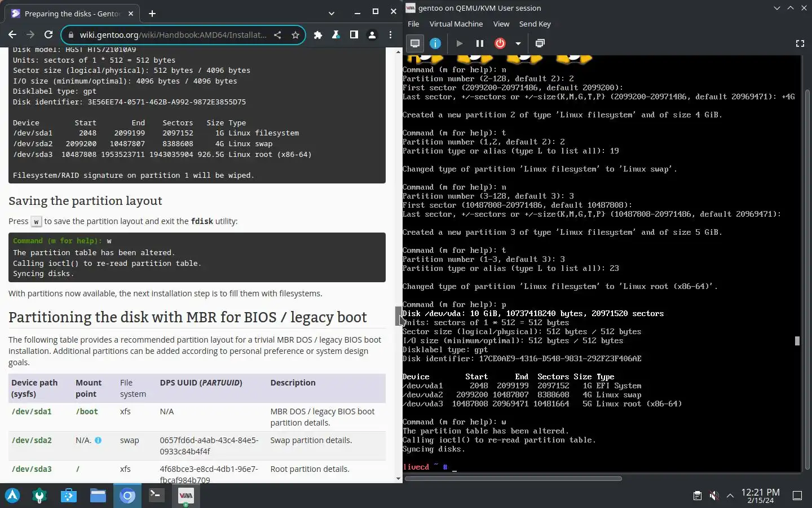Click the wiki.gentoo.org address bar

pos(173,35)
